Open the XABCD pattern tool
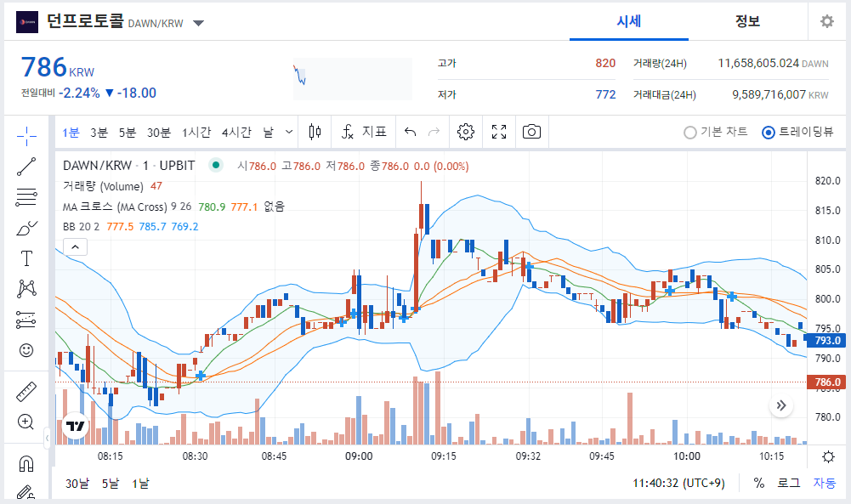The height and width of the screenshot is (504, 851). [26, 289]
